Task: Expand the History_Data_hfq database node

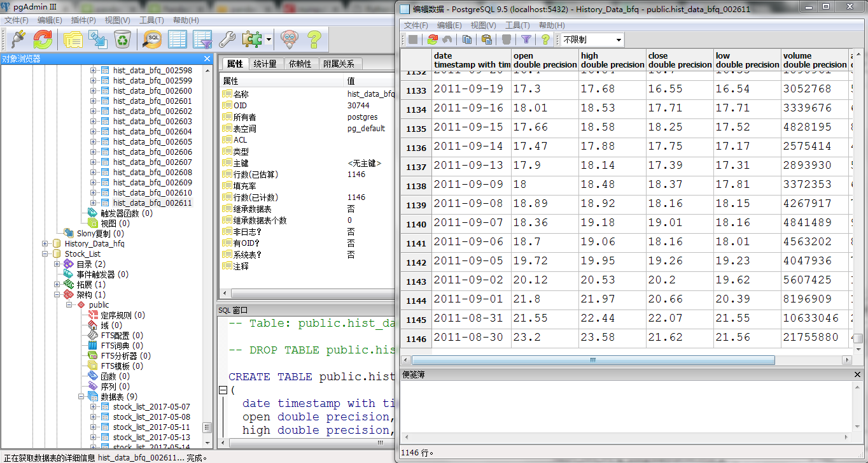Action: click(45, 243)
